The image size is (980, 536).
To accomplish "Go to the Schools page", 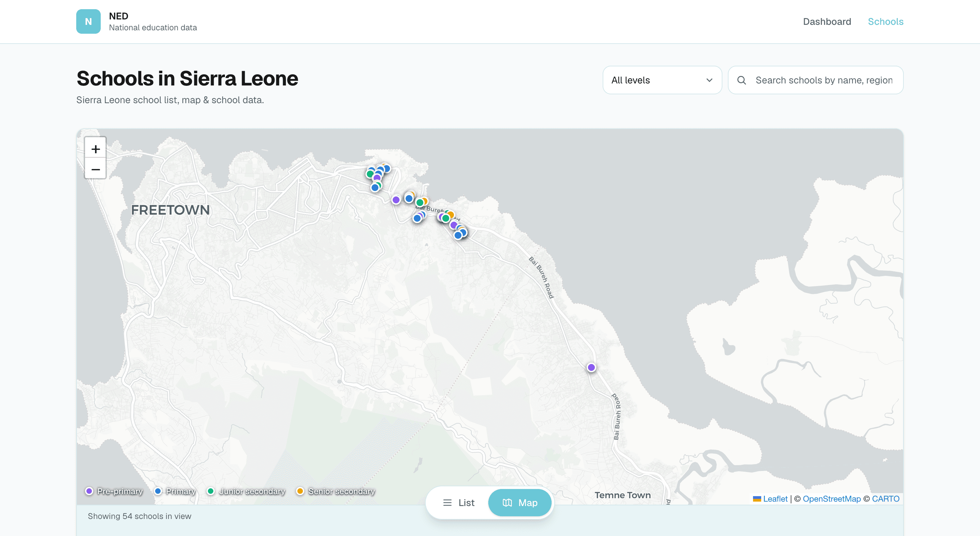I will (x=885, y=22).
